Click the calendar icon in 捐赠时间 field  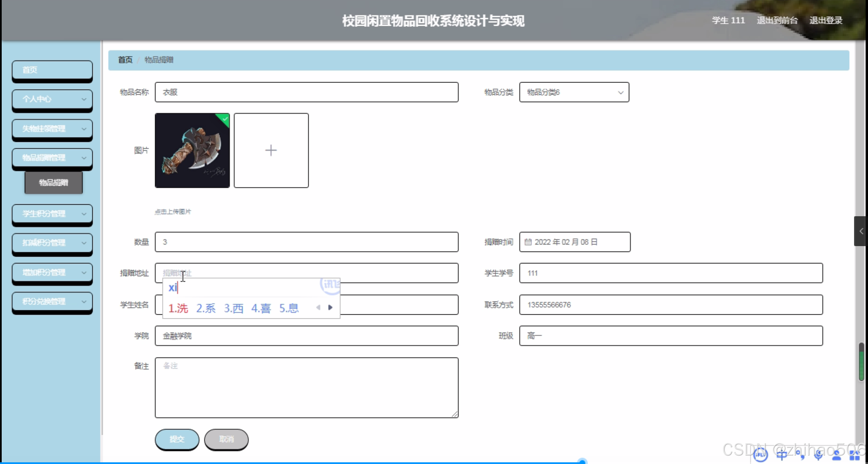(528, 242)
